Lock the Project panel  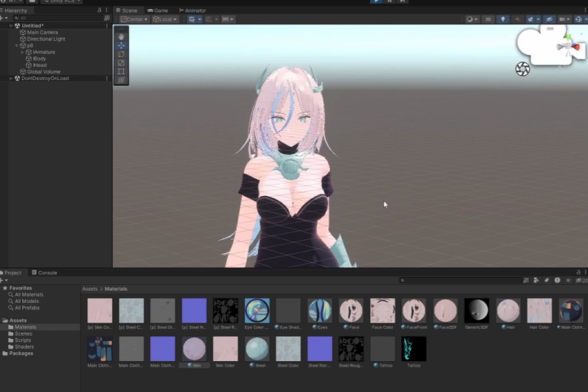(578, 272)
